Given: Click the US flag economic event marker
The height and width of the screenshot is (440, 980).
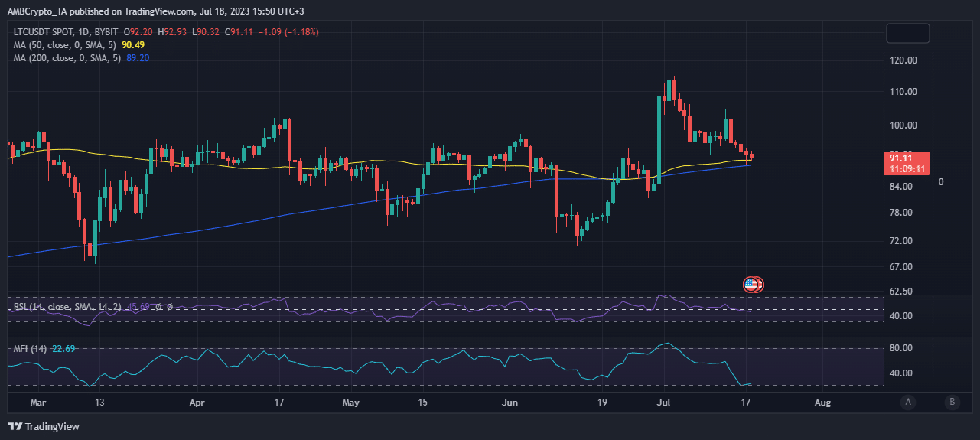Looking at the screenshot, I should click(x=750, y=285).
